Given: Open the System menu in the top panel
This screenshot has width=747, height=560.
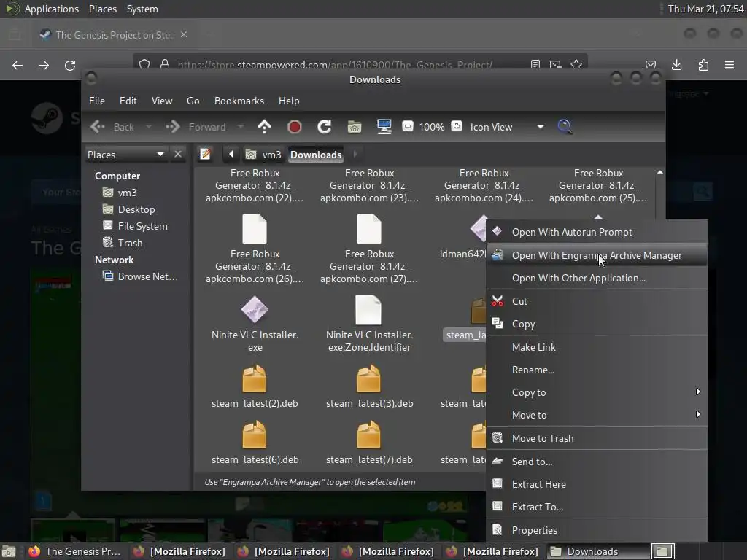Looking at the screenshot, I should click(142, 9).
